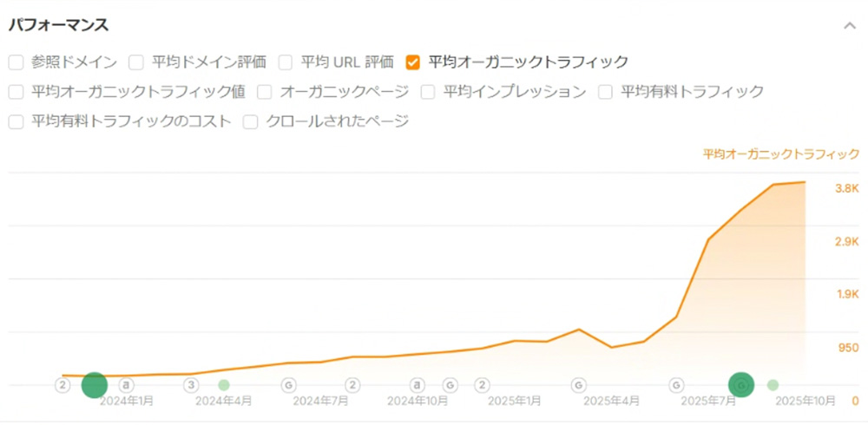868x425 pixels.
Task: Enable クロールされたページ checkbox
Action: pyautogui.click(x=251, y=121)
